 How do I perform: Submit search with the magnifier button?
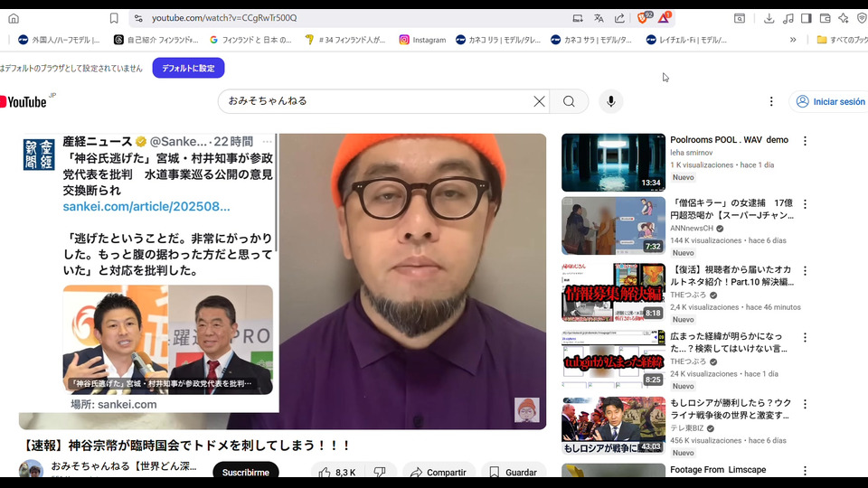[x=569, y=101]
